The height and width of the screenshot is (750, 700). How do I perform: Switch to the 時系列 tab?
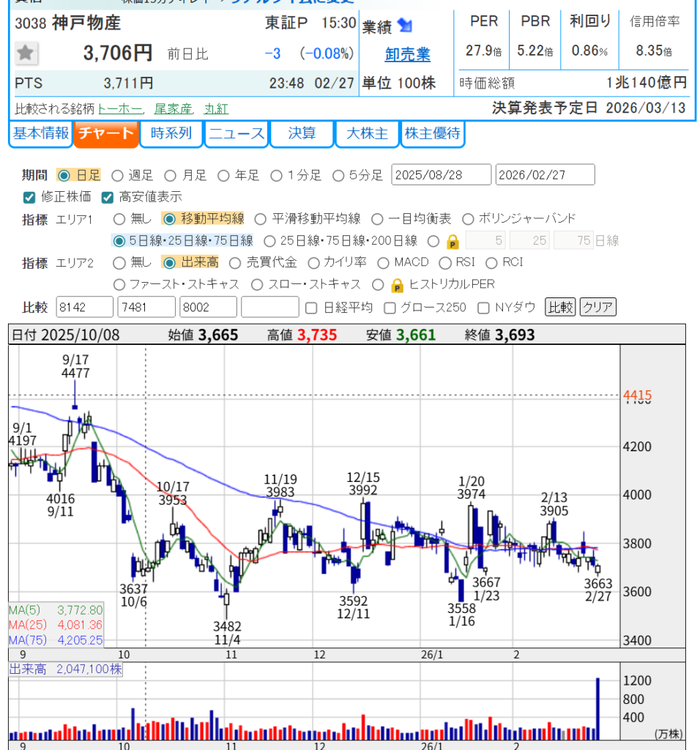[x=171, y=133]
